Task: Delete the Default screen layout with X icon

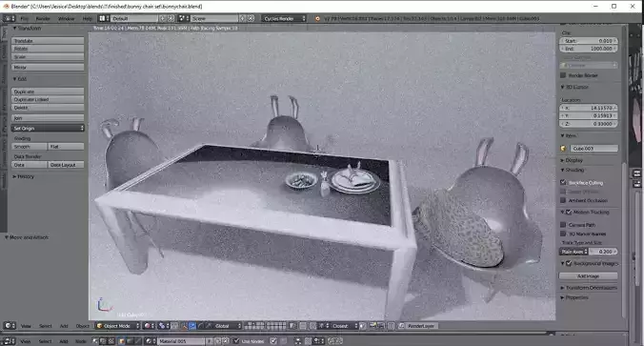Action: click(171, 18)
